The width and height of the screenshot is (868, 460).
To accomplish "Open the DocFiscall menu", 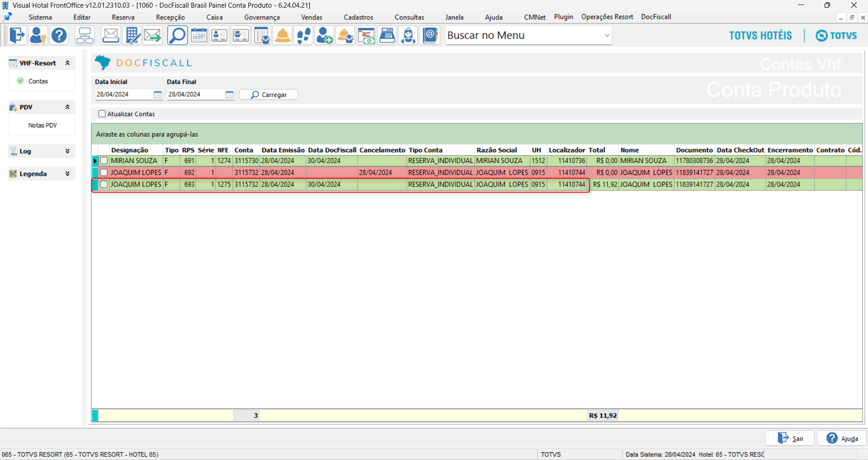I will 656,17.
